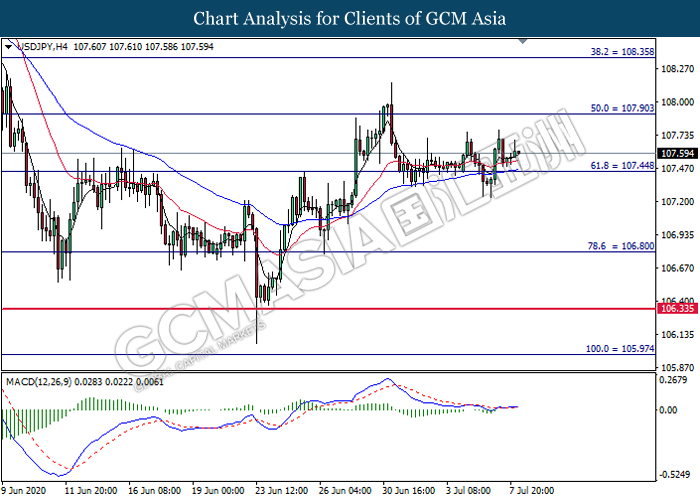This screenshot has width=700, height=500.
Task: Click the 107.470 price axis value
Action: tap(677, 169)
